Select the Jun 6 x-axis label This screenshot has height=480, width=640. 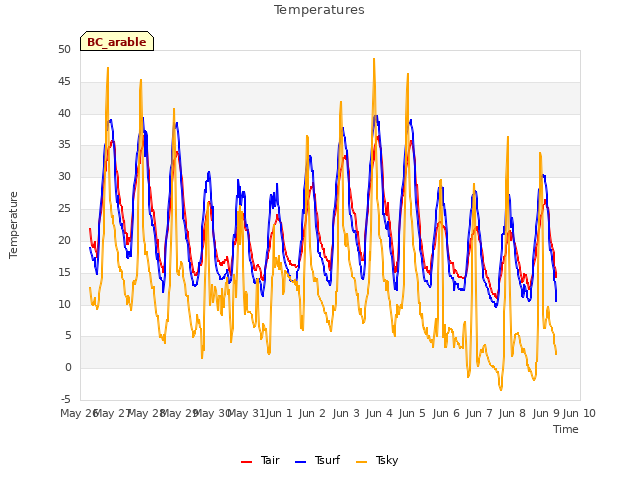coord(446,413)
